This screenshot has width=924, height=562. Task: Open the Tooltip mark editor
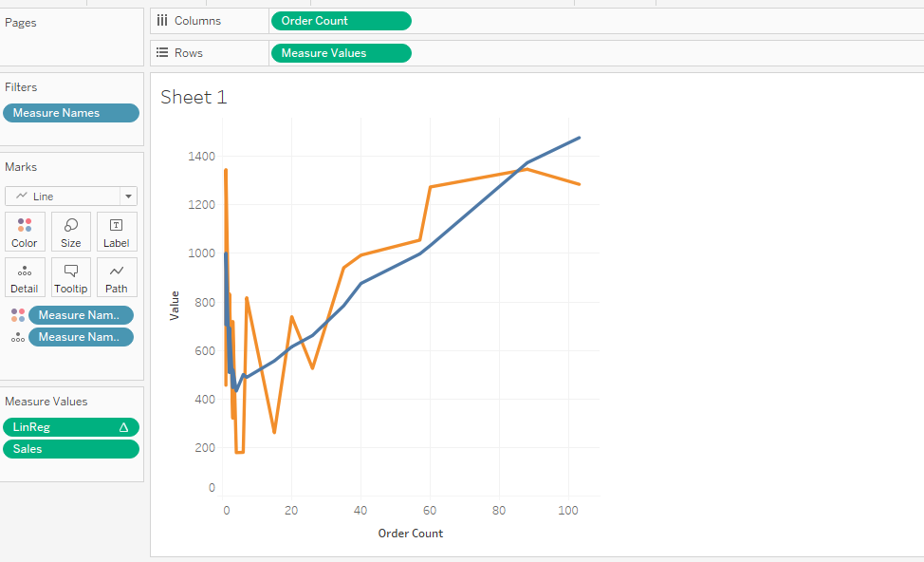(x=70, y=276)
